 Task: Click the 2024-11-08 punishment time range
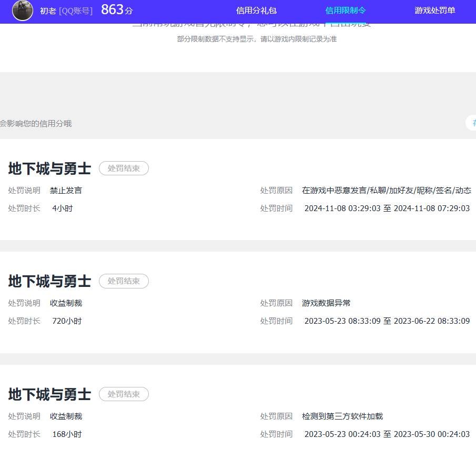[387, 208]
